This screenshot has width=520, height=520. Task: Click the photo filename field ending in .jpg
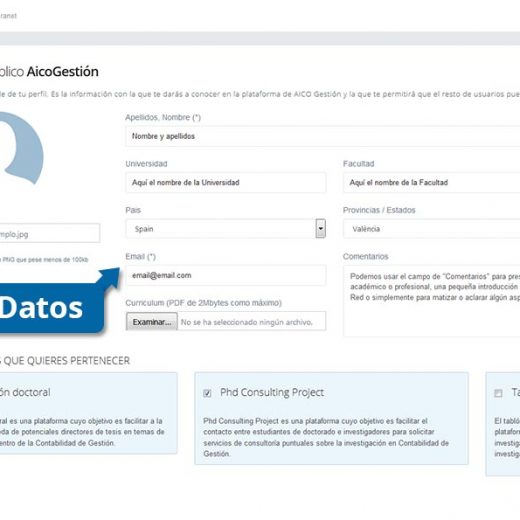coord(49,233)
